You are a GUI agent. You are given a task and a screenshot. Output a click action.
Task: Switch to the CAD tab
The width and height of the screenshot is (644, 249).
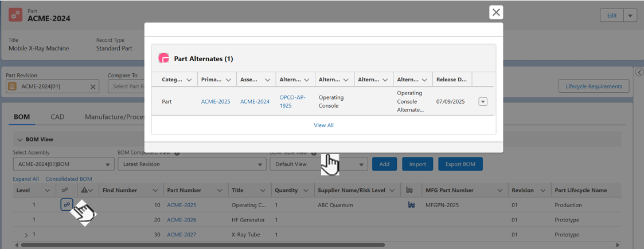[x=57, y=117]
